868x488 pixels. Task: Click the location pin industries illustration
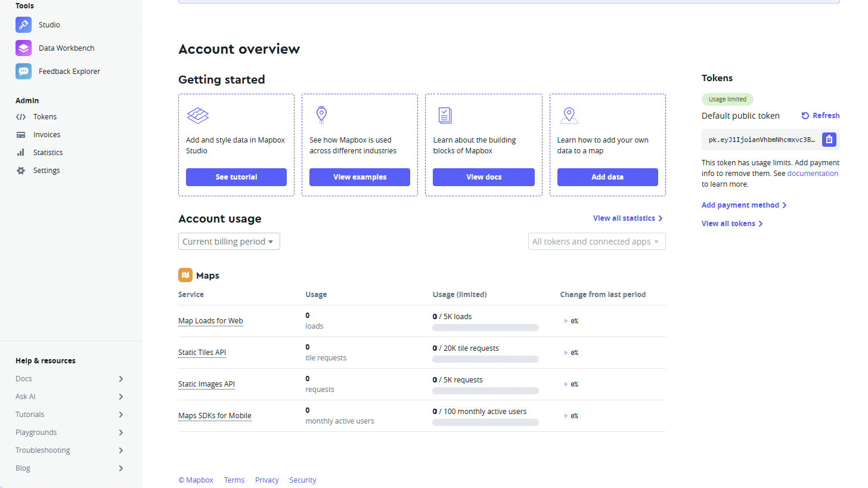tap(321, 115)
